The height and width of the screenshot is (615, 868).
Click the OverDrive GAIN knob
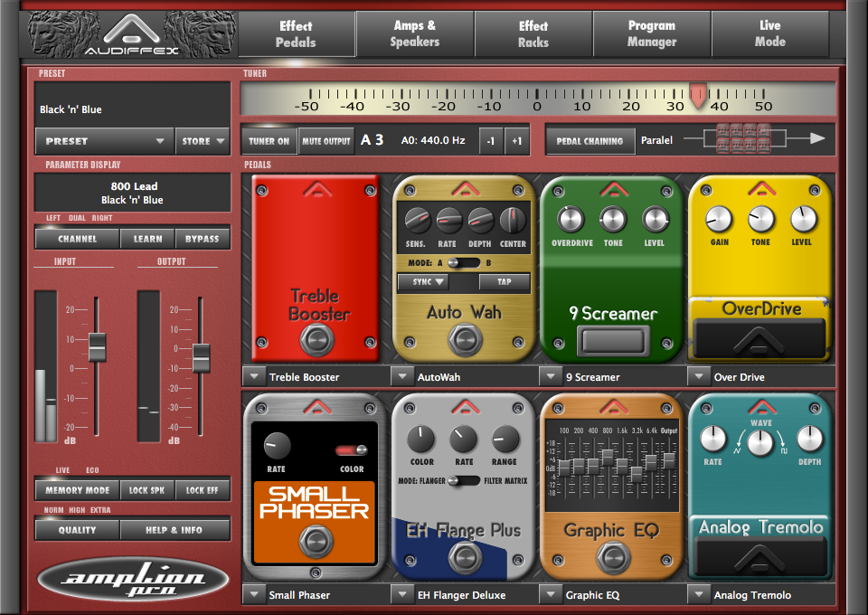719,219
